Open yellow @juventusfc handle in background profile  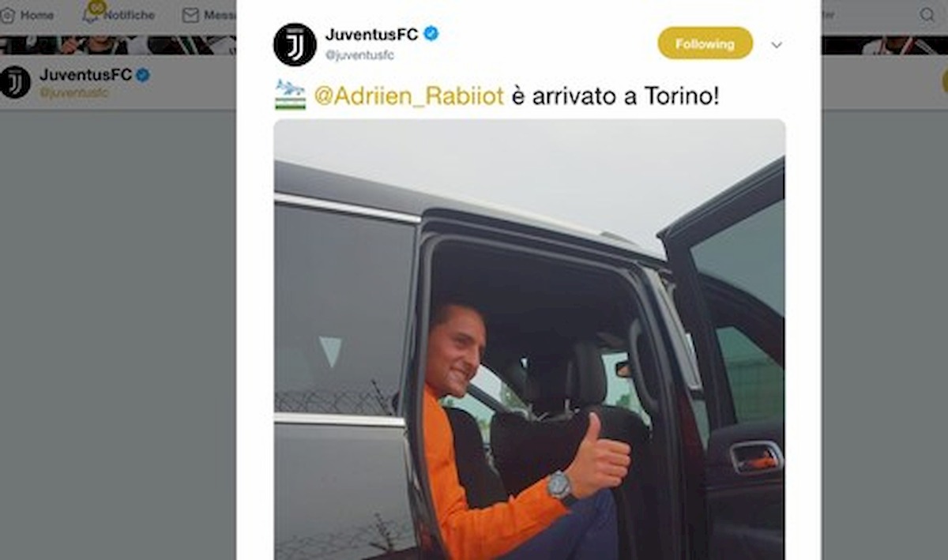tap(74, 92)
